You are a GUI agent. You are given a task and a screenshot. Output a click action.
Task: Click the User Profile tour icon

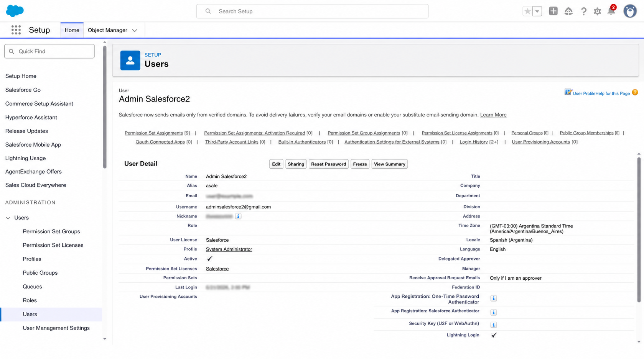[568, 92]
